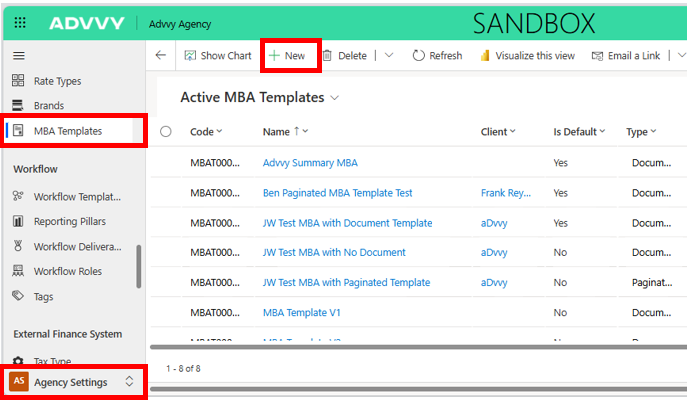This screenshot has width=687, height=402.
Task: Select all rows with the header circle
Action: (166, 131)
